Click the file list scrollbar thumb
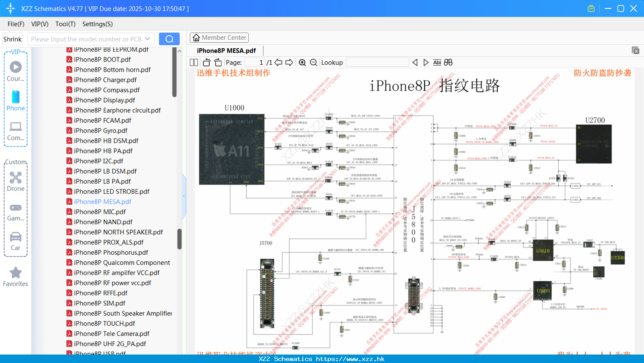 click(179, 239)
